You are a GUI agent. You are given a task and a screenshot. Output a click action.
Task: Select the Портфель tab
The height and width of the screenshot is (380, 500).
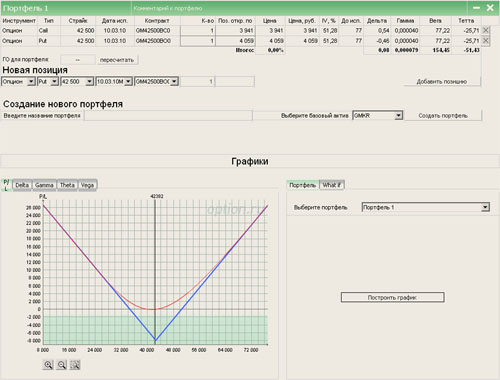[303, 185]
